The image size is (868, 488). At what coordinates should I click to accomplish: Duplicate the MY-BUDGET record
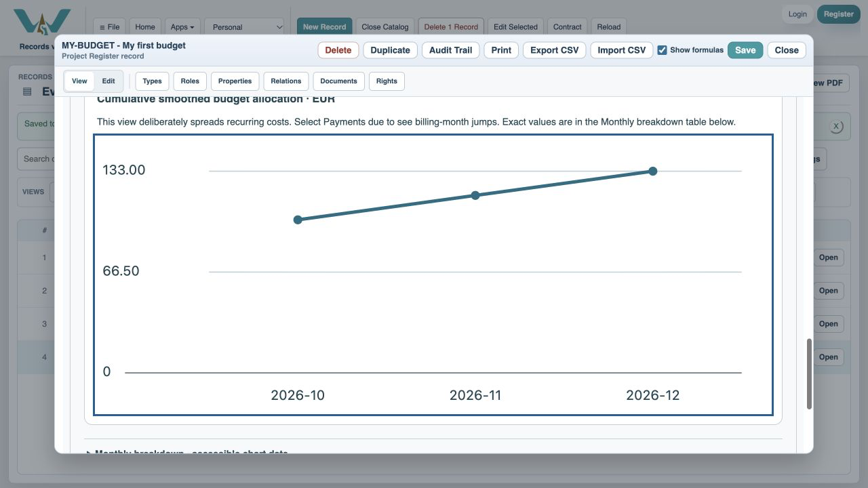tap(391, 50)
